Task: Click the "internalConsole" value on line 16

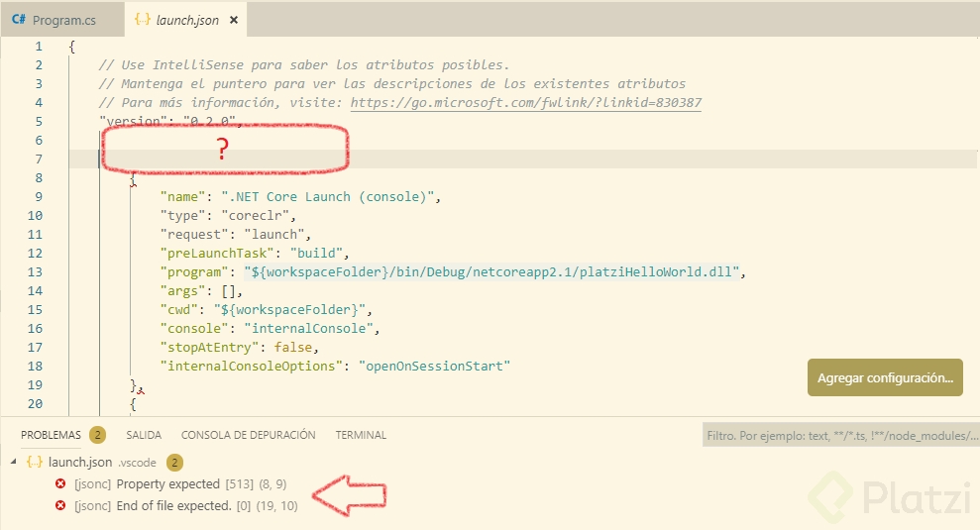Action: [x=309, y=329]
